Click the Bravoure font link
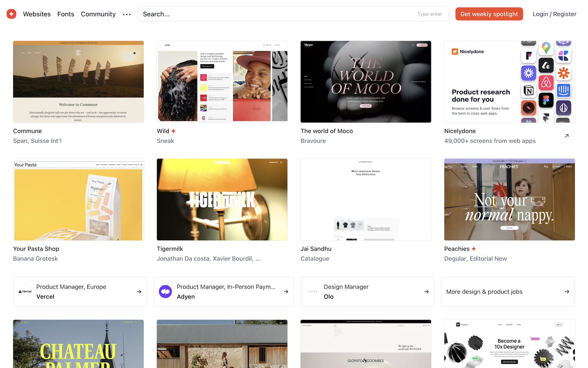Viewport: 588px width, 368px height. [313, 141]
